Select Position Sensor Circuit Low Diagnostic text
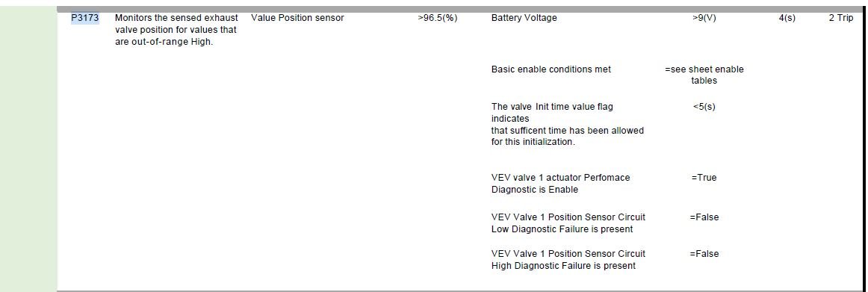 click(x=568, y=223)
